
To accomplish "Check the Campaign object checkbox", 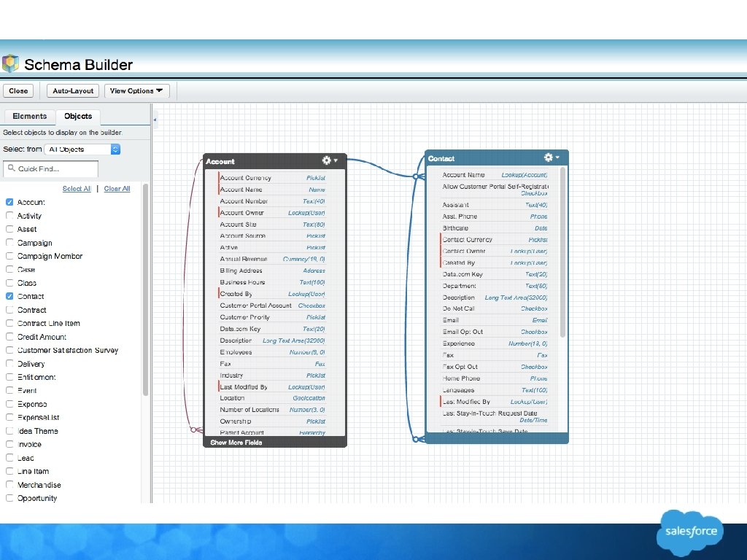I will (x=9, y=242).
